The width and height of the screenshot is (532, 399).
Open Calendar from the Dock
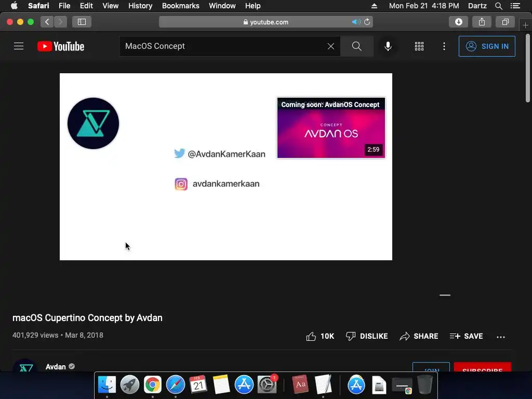198,384
